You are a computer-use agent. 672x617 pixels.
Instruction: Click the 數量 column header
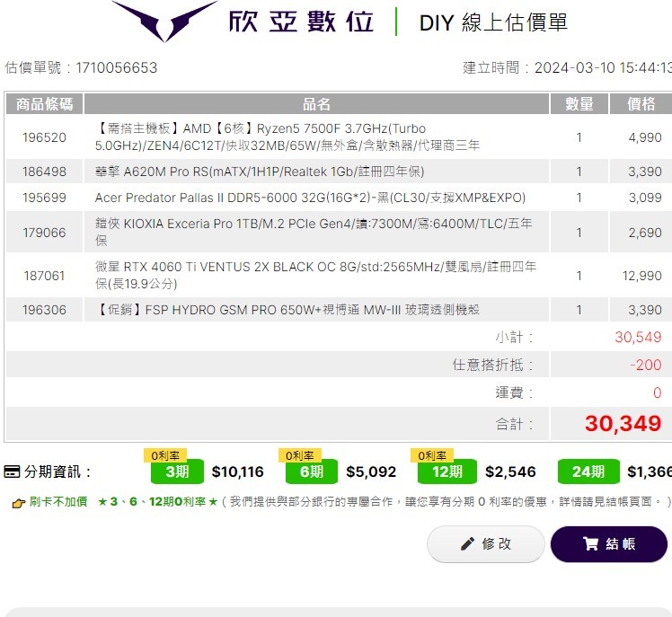(x=579, y=104)
